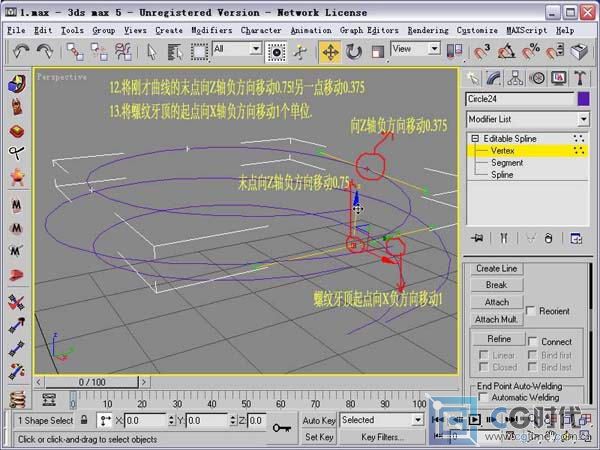Open the Utilities hammer panel icon

tap(580, 78)
